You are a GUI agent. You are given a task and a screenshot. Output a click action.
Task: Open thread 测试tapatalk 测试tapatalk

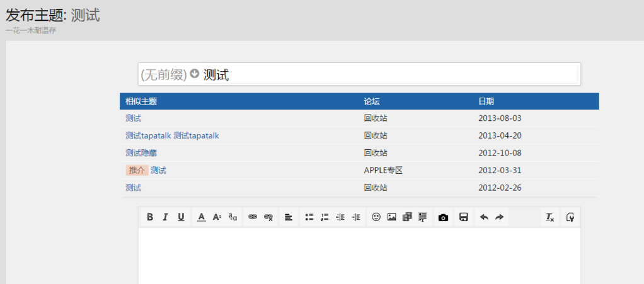click(x=172, y=135)
